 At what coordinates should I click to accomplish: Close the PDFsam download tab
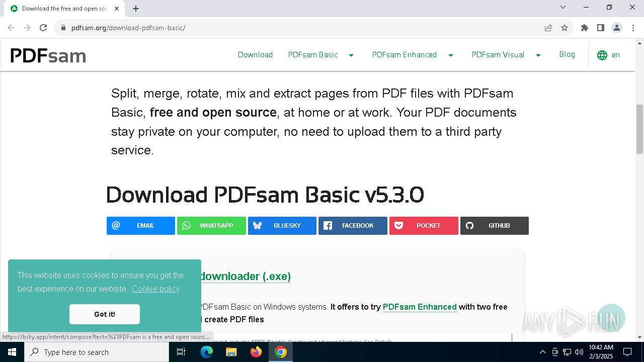point(117,9)
